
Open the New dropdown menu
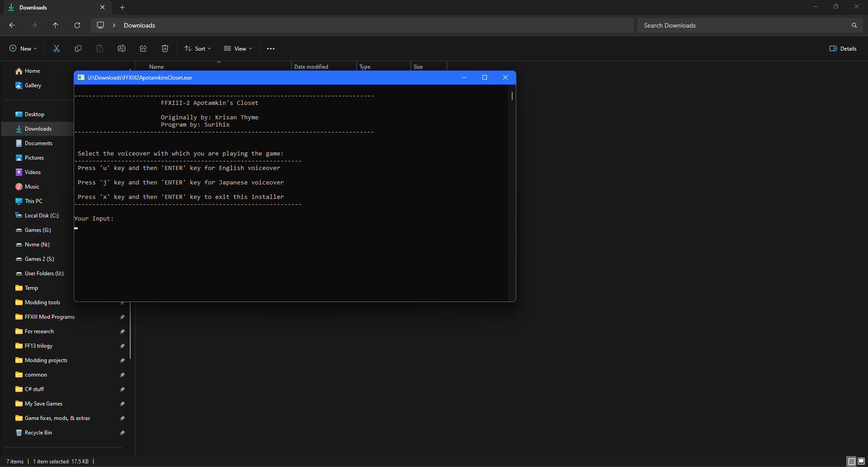point(23,48)
